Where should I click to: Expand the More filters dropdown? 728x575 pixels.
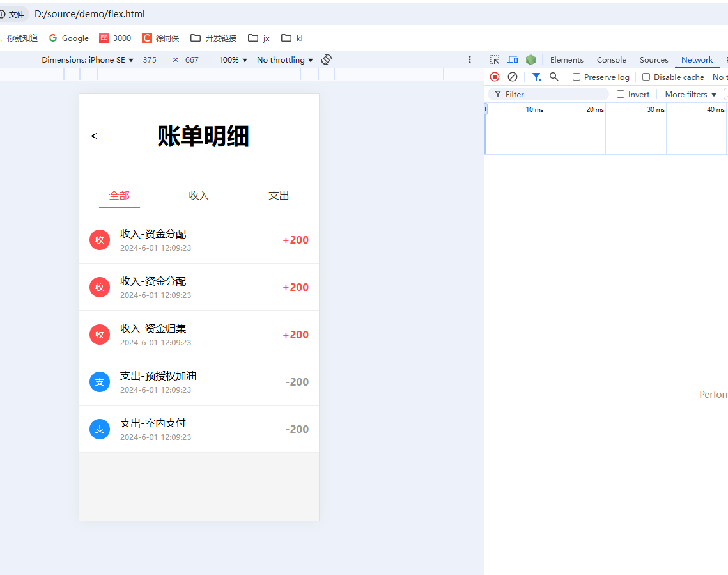tap(690, 94)
